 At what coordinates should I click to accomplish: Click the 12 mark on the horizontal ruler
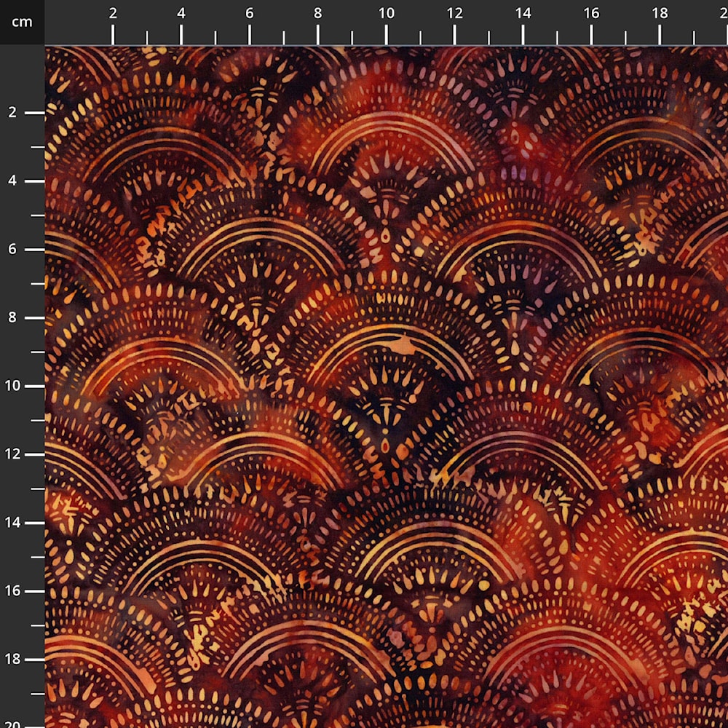click(455, 13)
